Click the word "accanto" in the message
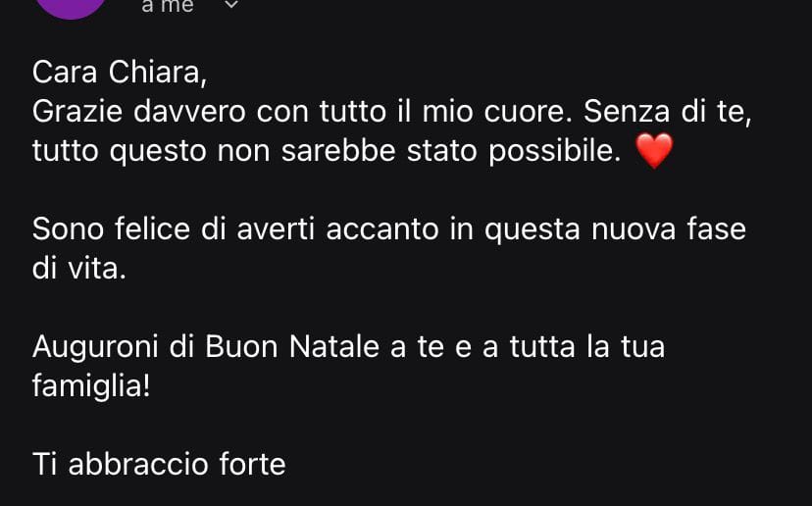The image size is (812, 506). point(382,229)
